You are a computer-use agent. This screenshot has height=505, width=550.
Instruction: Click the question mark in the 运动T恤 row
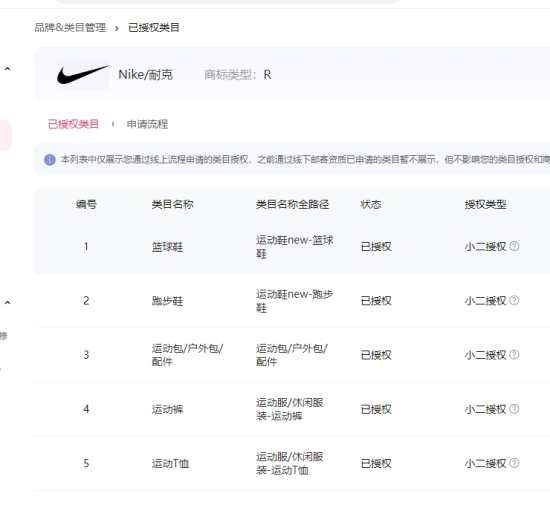(x=514, y=463)
